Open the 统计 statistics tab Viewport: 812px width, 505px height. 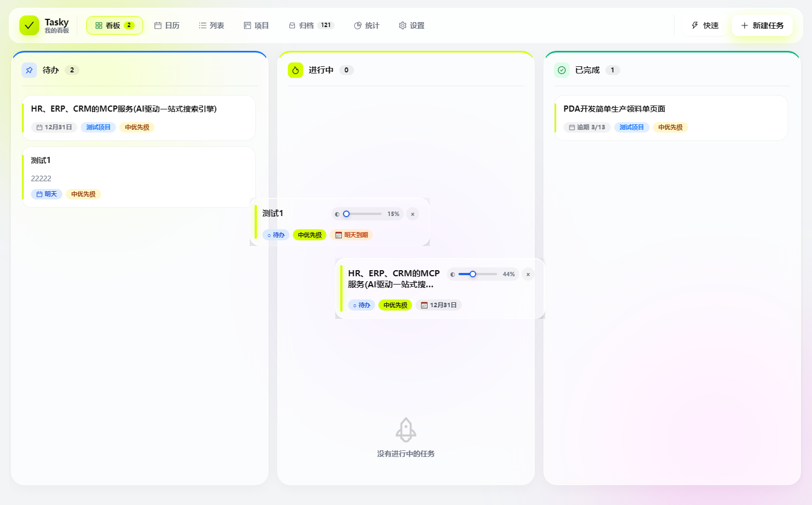click(x=367, y=25)
